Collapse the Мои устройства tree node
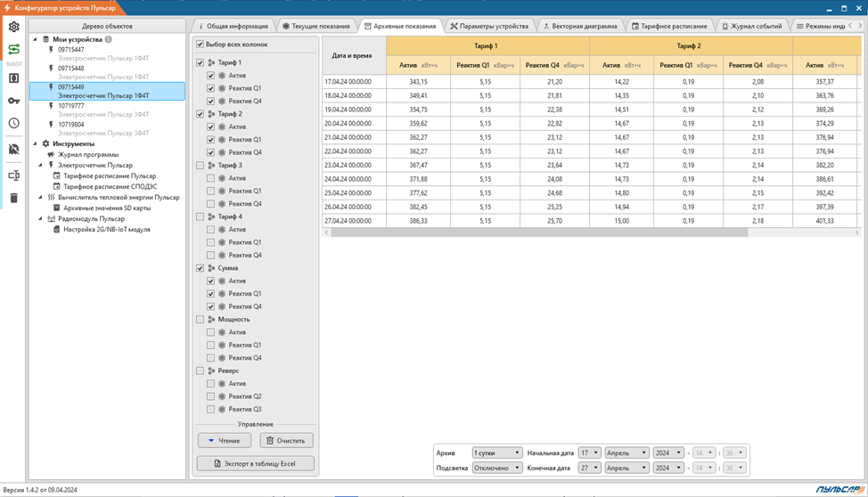 pos(36,40)
